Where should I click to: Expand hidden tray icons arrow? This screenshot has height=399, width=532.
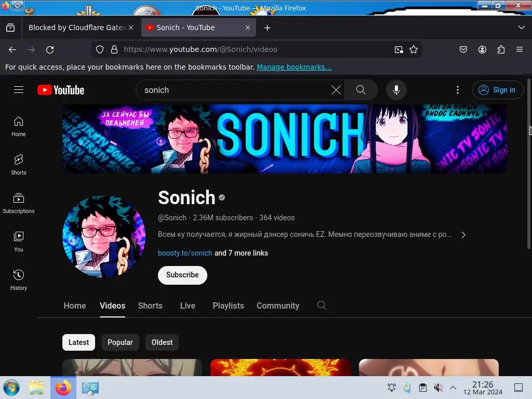click(x=453, y=388)
